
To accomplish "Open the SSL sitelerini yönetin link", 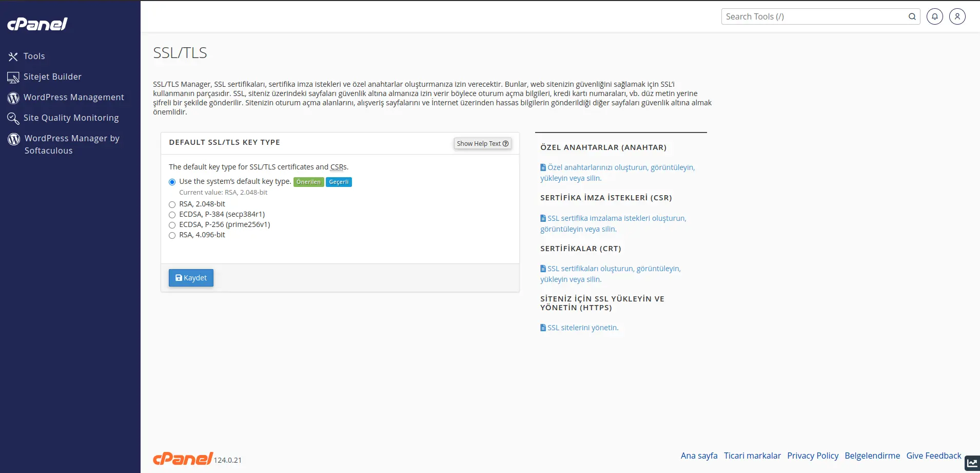I will (583, 328).
